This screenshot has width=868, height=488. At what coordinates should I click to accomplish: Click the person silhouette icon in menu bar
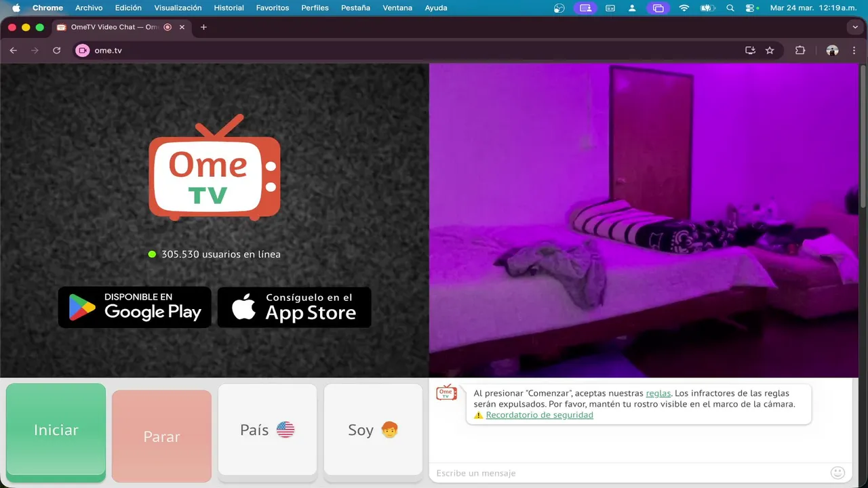pos(632,8)
